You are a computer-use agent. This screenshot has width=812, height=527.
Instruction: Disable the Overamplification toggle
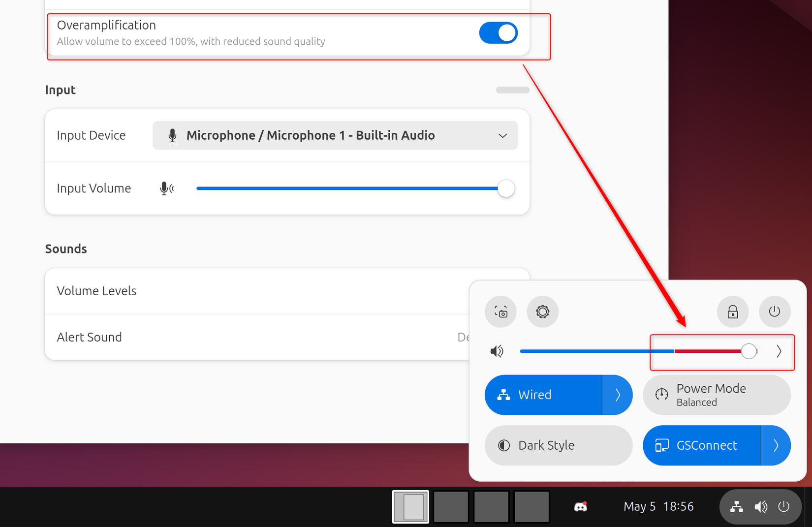point(498,32)
